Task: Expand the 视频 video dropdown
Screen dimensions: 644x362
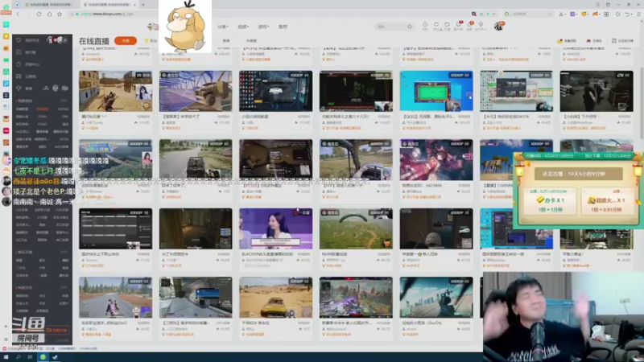Action: [243, 27]
